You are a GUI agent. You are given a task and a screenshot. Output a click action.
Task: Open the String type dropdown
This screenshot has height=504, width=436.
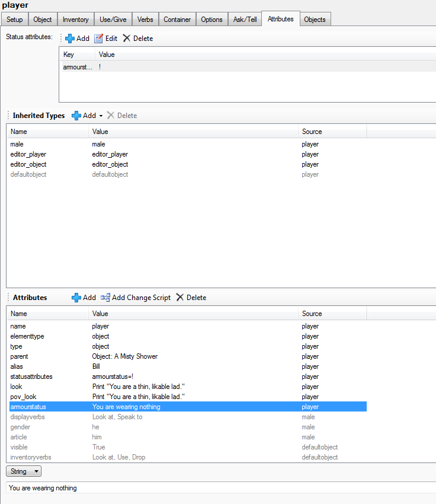pyautogui.click(x=24, y=471)
